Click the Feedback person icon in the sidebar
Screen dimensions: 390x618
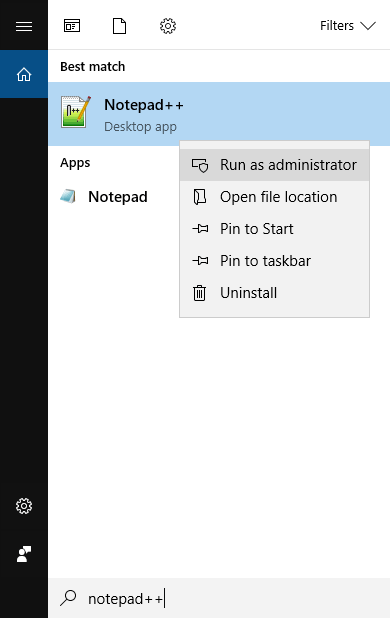click(x=24, y=554)
